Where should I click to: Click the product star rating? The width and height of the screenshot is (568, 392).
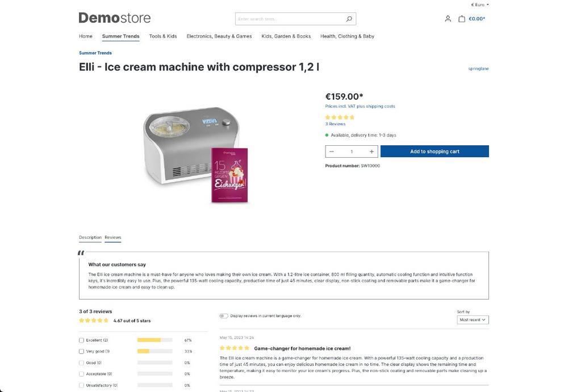point(340,117)
